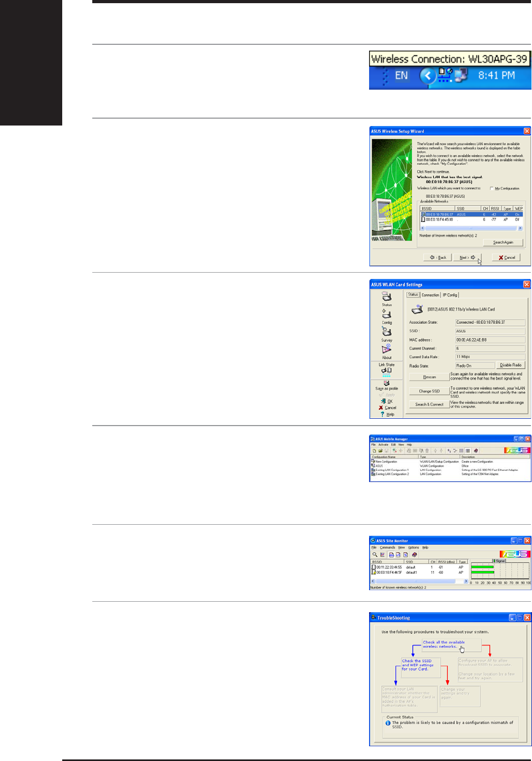532x761 pixels.
Task: Sort wizard networks by the BSSID column
Action: pyautogui.click(x=438, y=209)
